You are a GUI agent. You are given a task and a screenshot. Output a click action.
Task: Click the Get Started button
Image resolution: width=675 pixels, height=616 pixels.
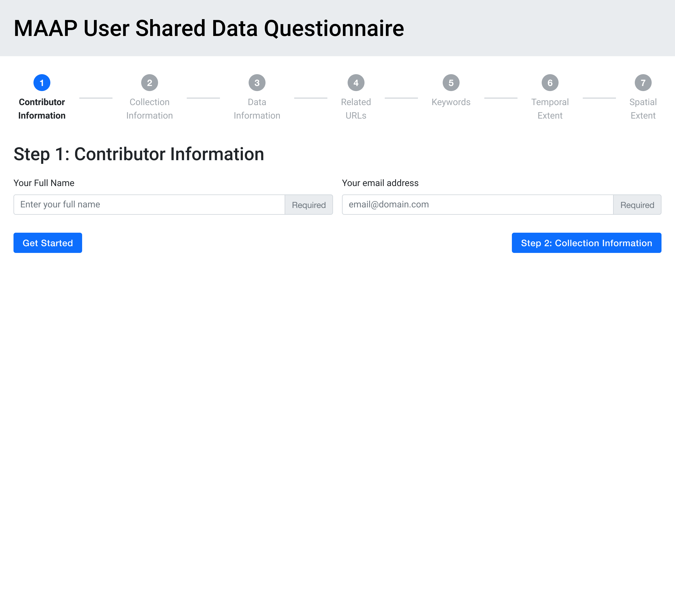pos(48,243)
